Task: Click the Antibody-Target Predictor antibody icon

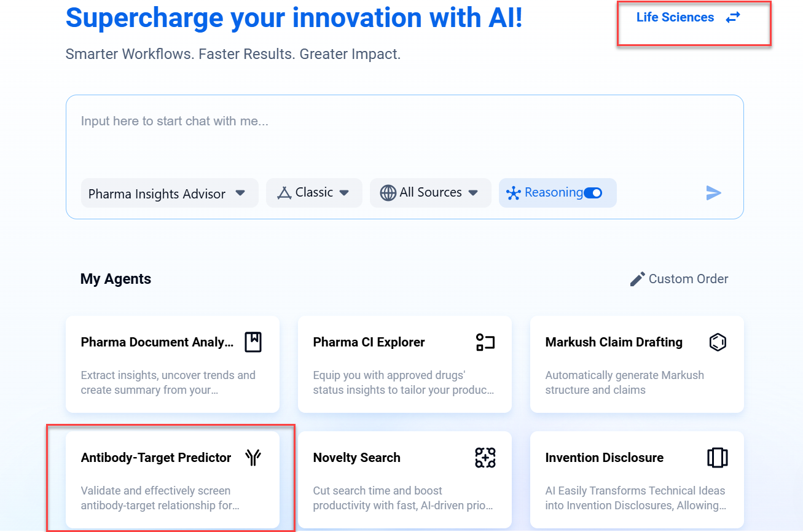Action: tap(253, 458)
